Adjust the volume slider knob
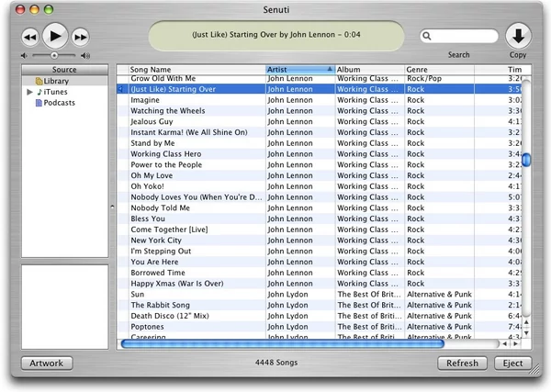The height and width of the screenshot is (392, 551). click(x=54, y=55)
